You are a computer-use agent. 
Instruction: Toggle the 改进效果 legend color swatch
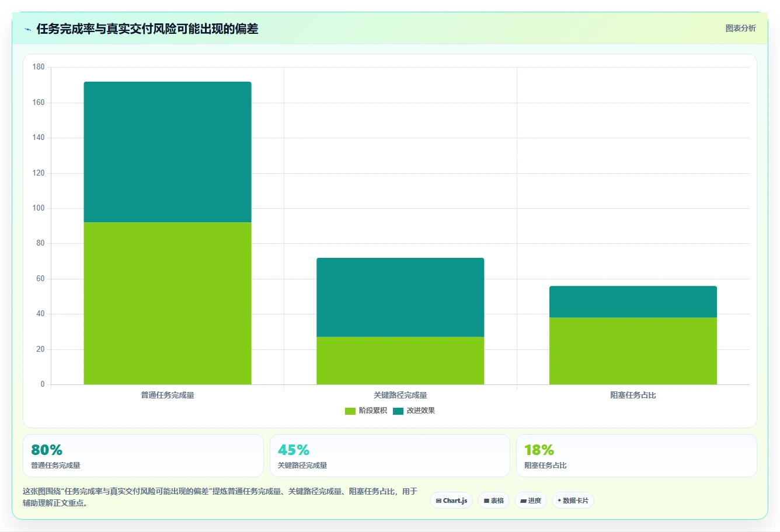pyautogui.click(x=398, y=411)
